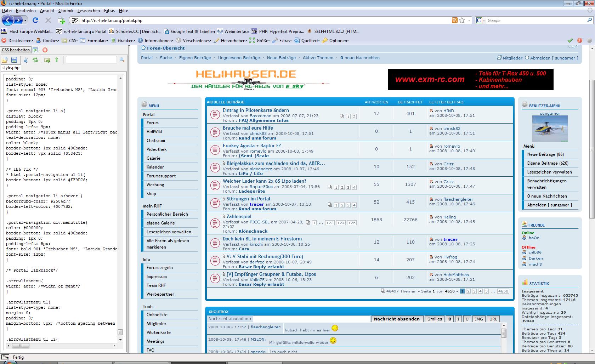Click the sungamer helicopter avatar image
This screenshot has width=595, height=364.
point(550,129)
